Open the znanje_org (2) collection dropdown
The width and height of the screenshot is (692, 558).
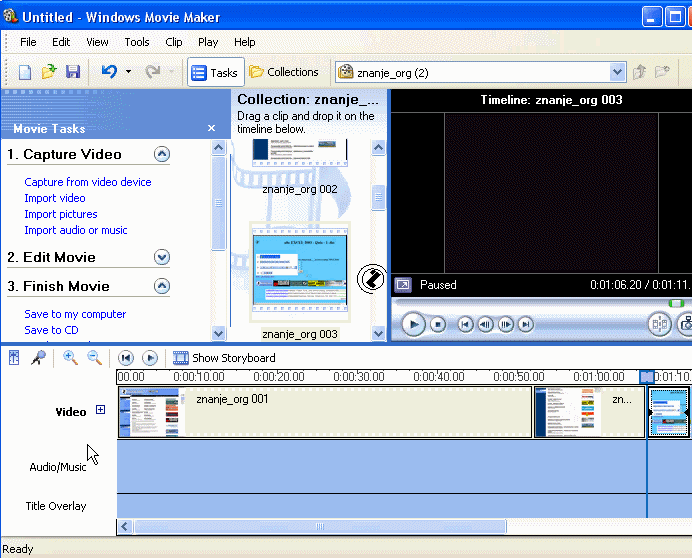pos(617,72)
